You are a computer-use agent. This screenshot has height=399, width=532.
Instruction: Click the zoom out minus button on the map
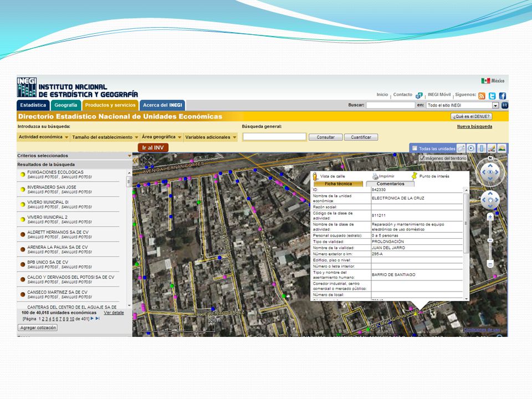[490, 263]
